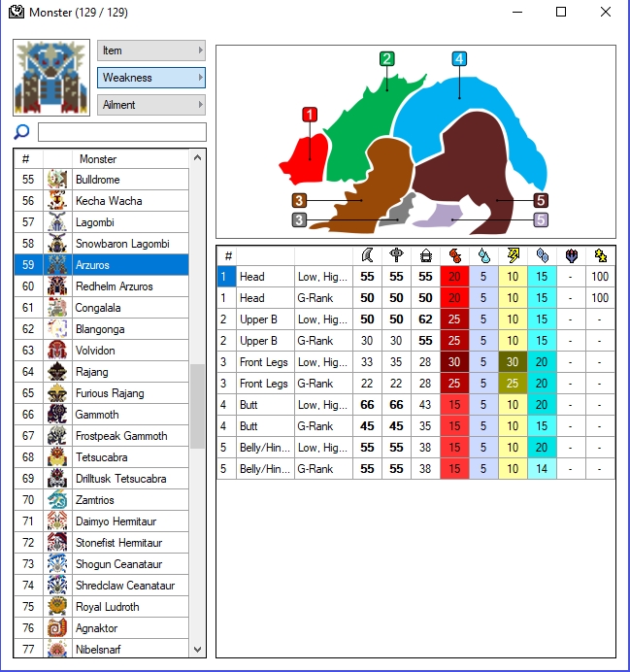
Task: Click the Redhelm Arzuros monster icon
Action: click(57, 286)
